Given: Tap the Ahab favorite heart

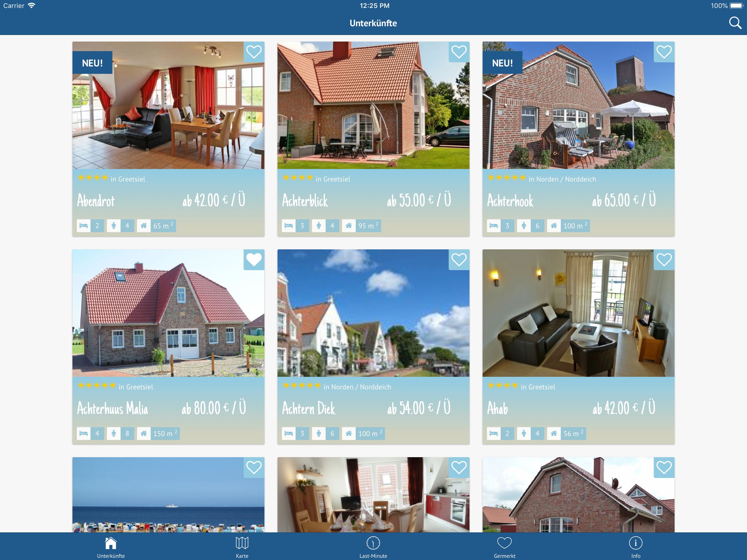Looking at the screenshot, I should click(x=664, y=260).
